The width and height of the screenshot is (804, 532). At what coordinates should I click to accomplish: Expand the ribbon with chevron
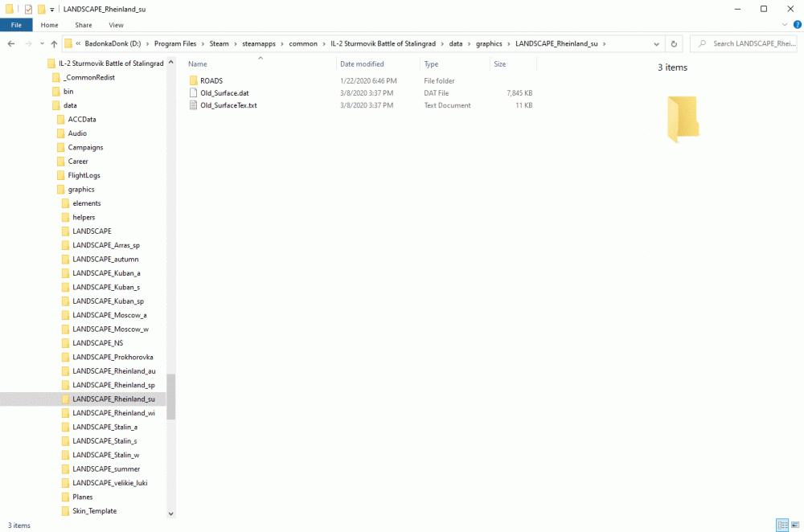(x=784, y=25)
